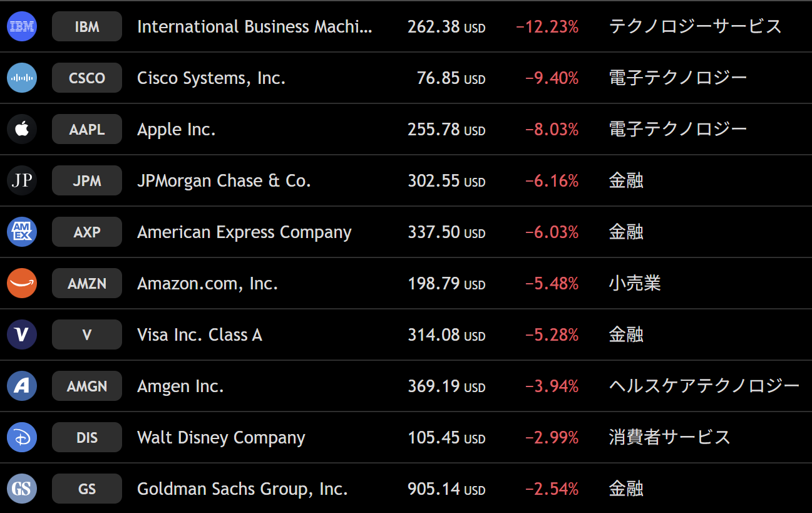Click the Apple logo icon
Image resolution: width=812 pixels, height=513 pixels.
coord(22,129)
